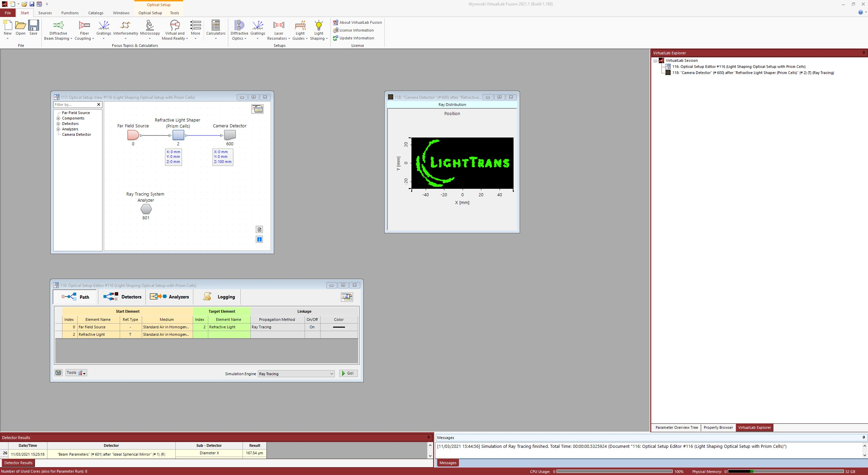Click the Ray Tracing propagation method cell
The height and width of the screenshot is (475, 868).
[277, 327]
